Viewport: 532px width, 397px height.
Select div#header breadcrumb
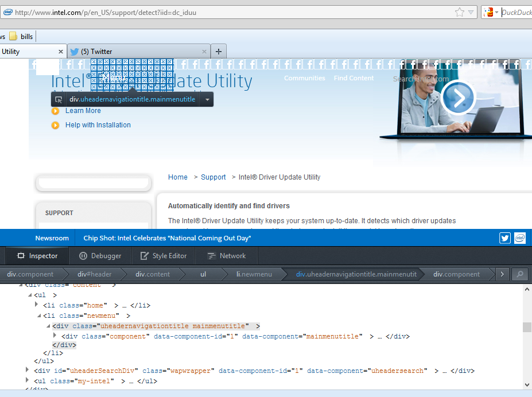tap(94, 274)
